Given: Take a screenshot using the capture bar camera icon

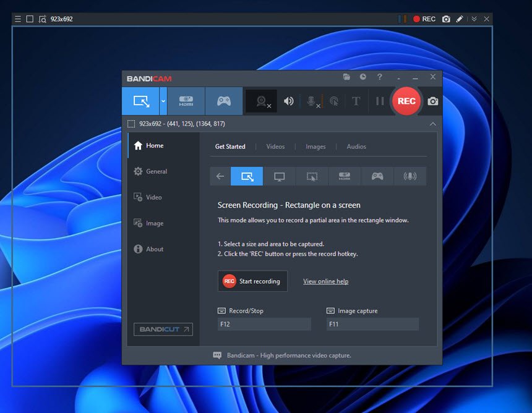Looking at the screenshot, I should (446, 19).
